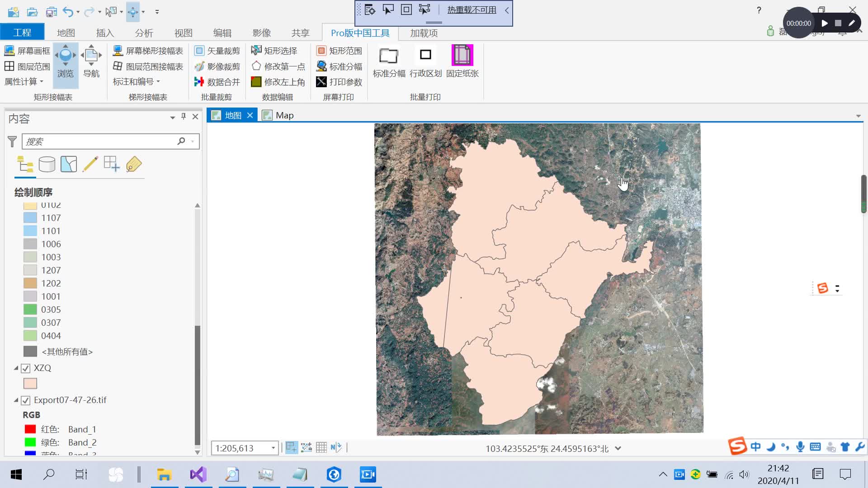
Task: Toggle Export07-47-26.tif layer visibility checkbox
Action: click(x=26, y=400)
